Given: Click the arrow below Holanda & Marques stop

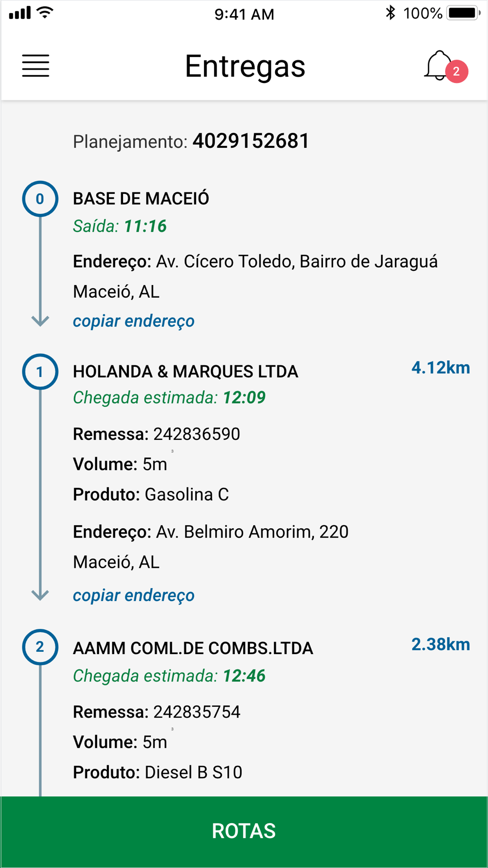Looking at the screenshot, I should 40,594.
